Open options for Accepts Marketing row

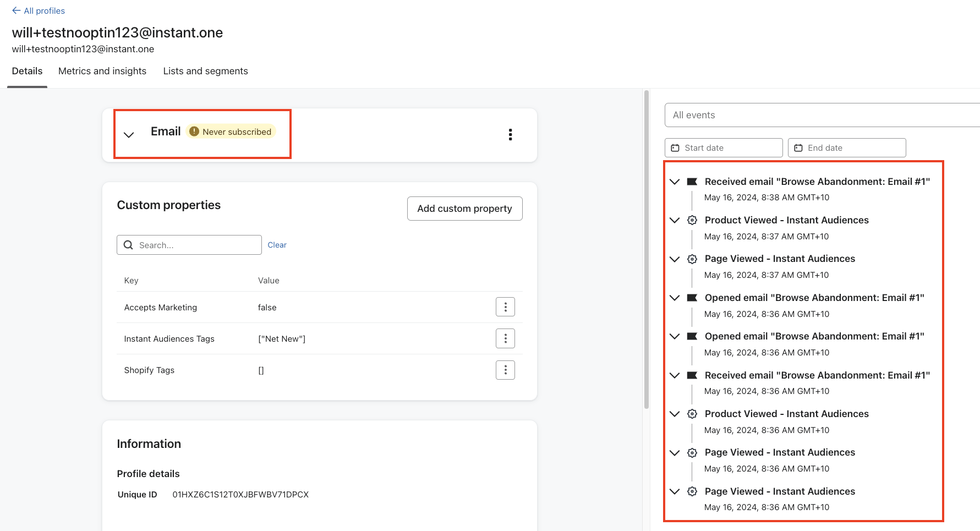tap(505, 307)
